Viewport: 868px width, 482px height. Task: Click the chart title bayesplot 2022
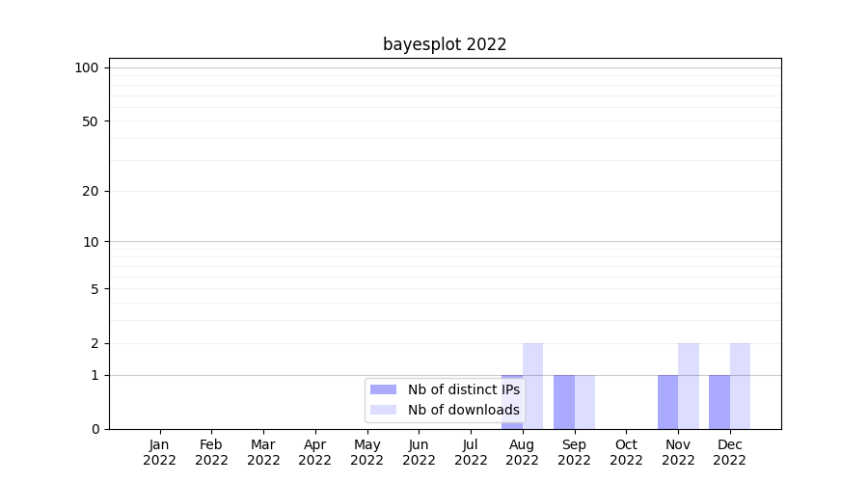point(445,44)
